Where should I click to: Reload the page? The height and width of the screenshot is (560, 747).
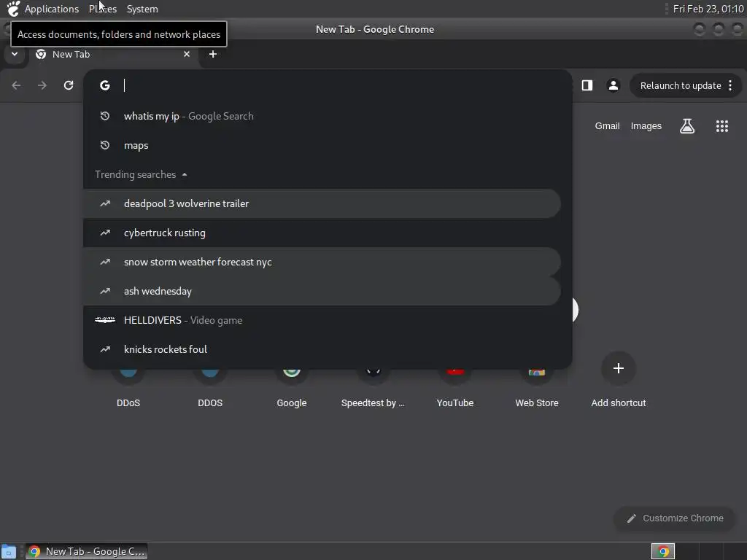click(x=69, y=85)
